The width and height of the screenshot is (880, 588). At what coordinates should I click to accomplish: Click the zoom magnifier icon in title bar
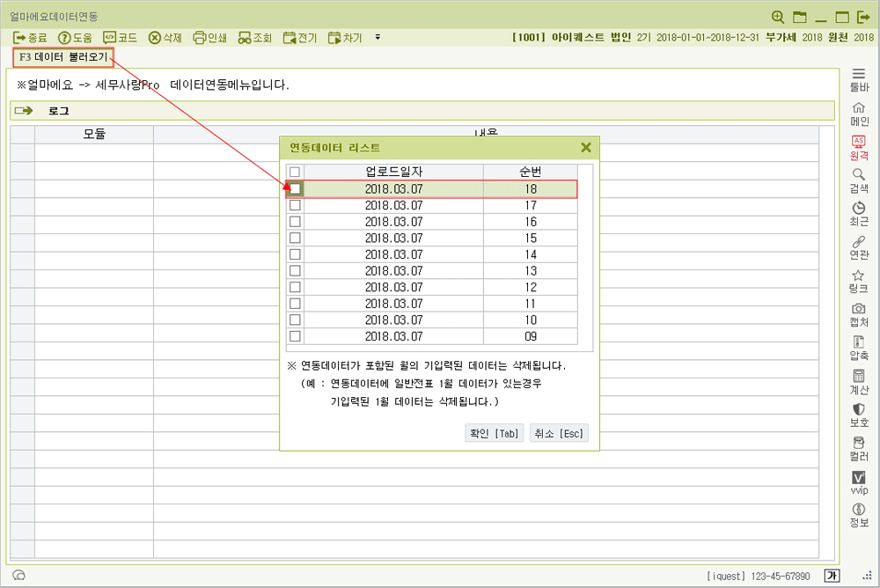pos(778,17)
